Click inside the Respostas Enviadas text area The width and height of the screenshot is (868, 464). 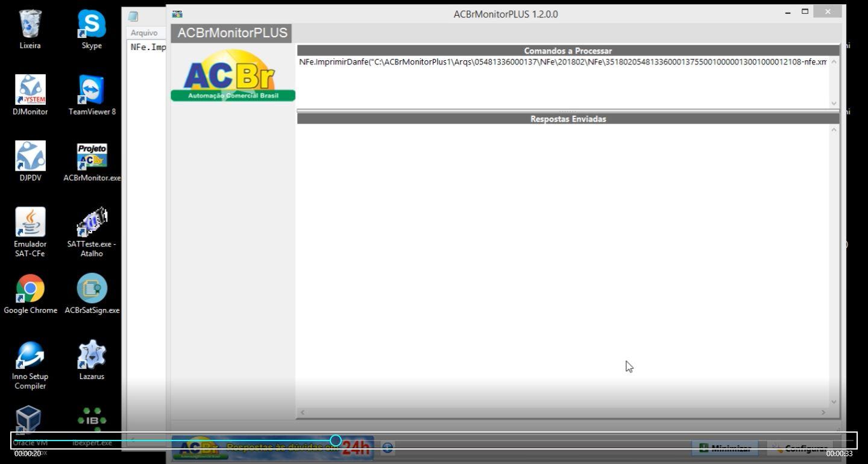[x=563, y=266]
